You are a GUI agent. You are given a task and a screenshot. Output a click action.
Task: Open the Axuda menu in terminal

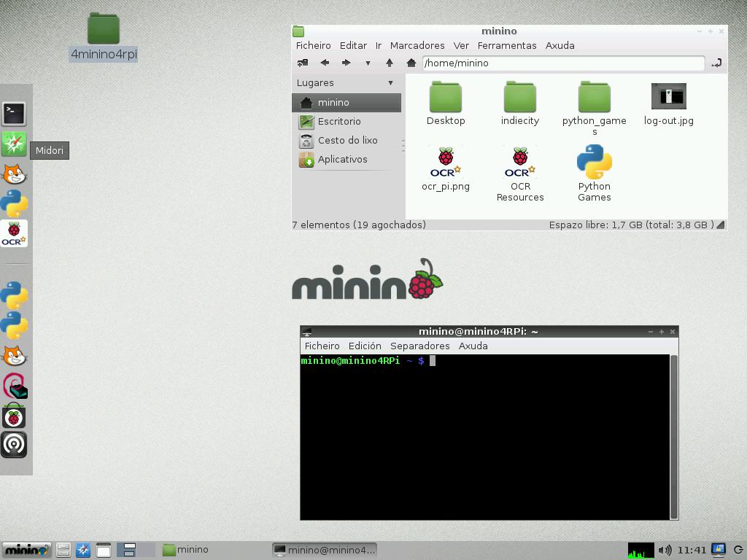tap(473, 346)
